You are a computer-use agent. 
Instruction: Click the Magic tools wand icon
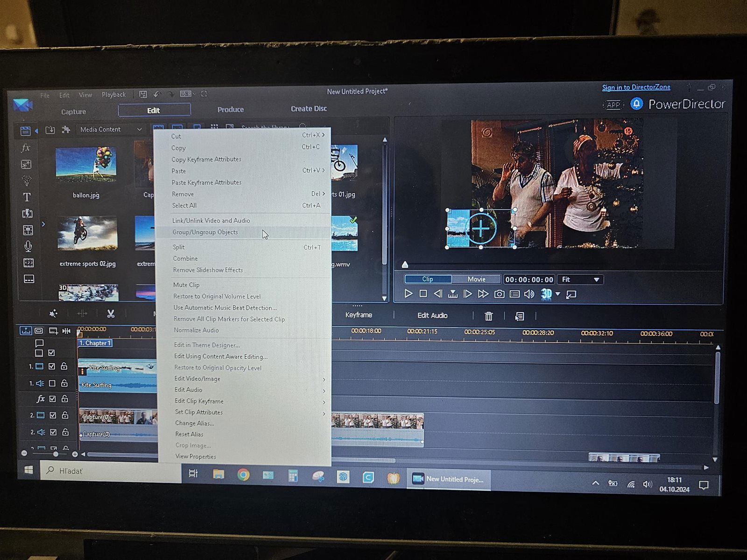(53, 314)
